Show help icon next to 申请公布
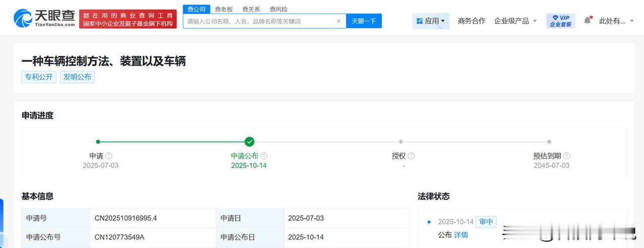 264,156
